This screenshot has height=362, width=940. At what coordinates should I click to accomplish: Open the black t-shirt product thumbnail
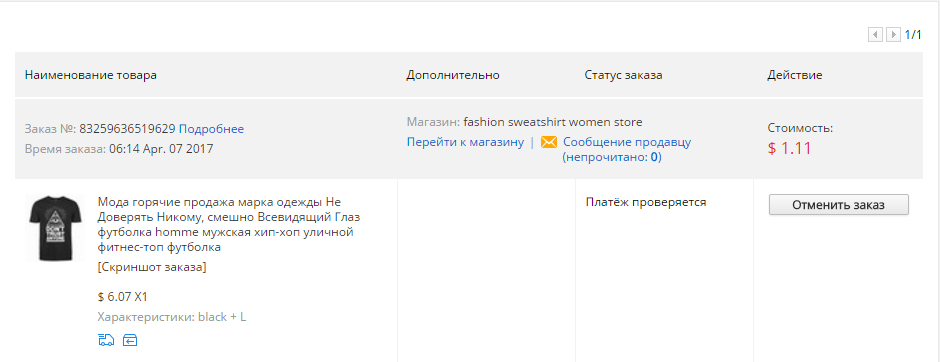pos(55,228)
